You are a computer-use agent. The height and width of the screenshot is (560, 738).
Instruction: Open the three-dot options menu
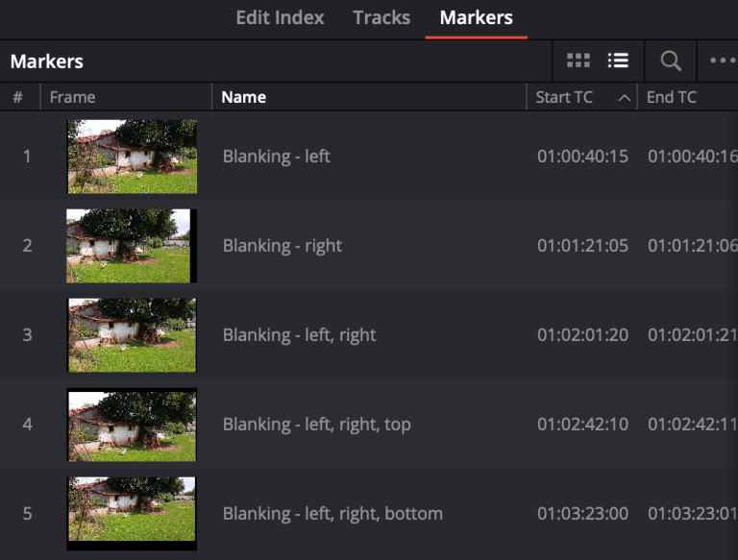[723, 61]
